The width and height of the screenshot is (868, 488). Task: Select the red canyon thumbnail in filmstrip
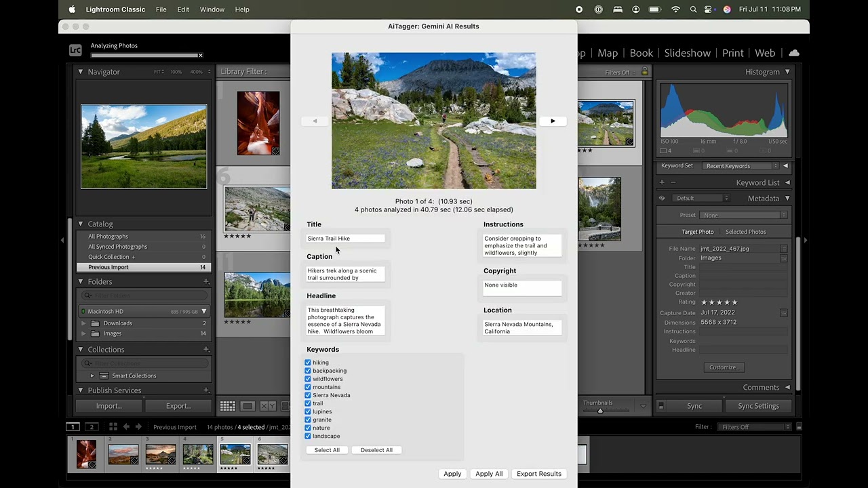(86, 454)
